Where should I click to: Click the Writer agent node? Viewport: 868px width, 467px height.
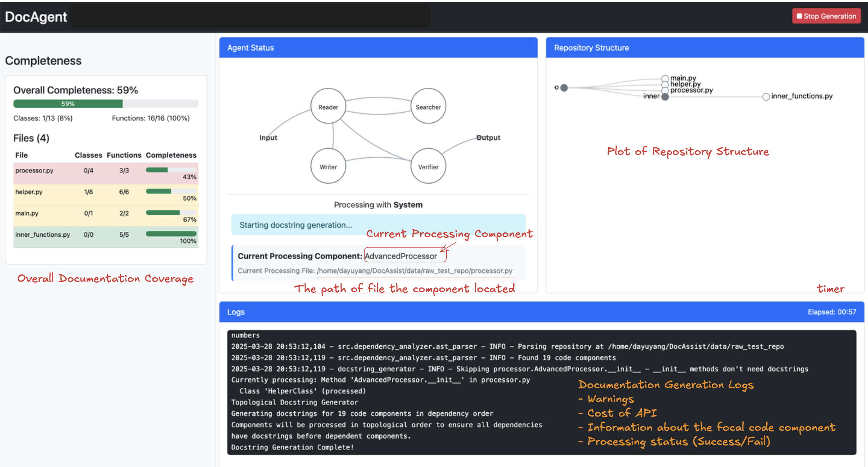328,166
